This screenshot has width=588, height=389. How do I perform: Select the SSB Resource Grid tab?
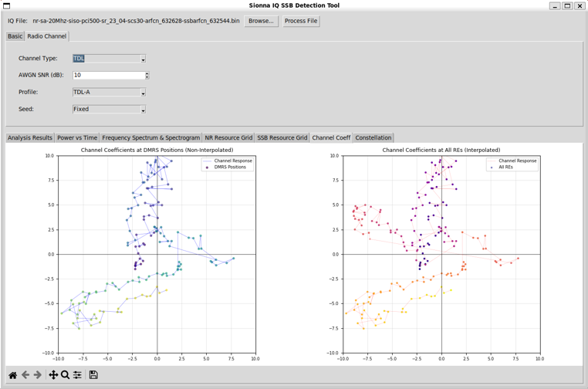point(282,138)
